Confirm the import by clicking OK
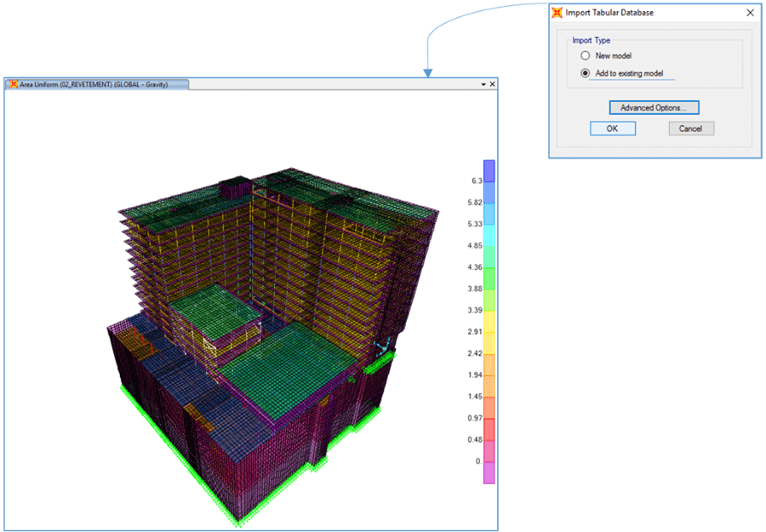The height and width of the screenshot is (532, 766). pos(613,128)
